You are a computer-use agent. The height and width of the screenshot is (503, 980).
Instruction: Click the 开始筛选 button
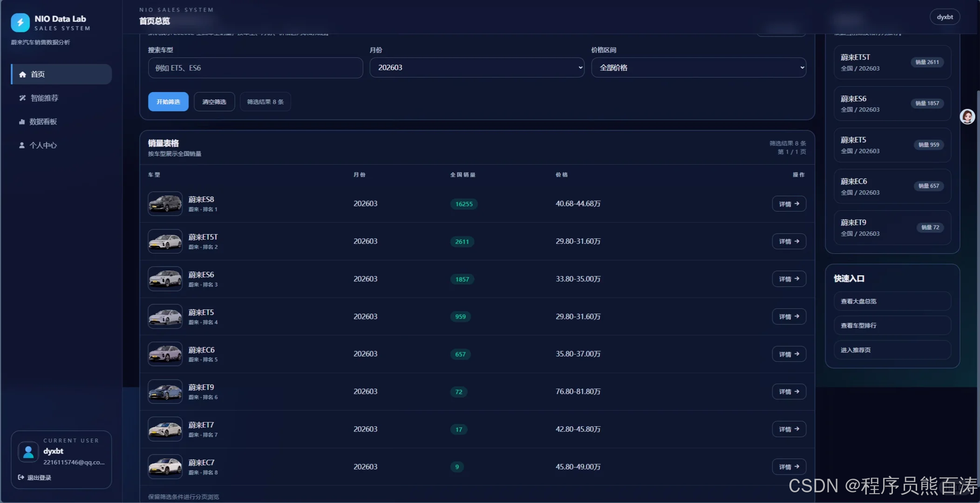(x=168, y=102)
